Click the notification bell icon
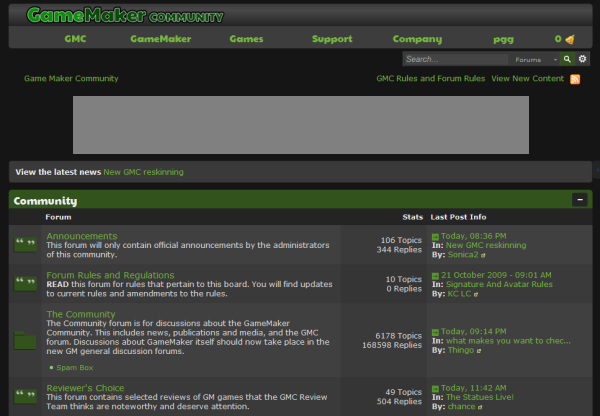The image size is (600, 416). click(x=570, y=39)
